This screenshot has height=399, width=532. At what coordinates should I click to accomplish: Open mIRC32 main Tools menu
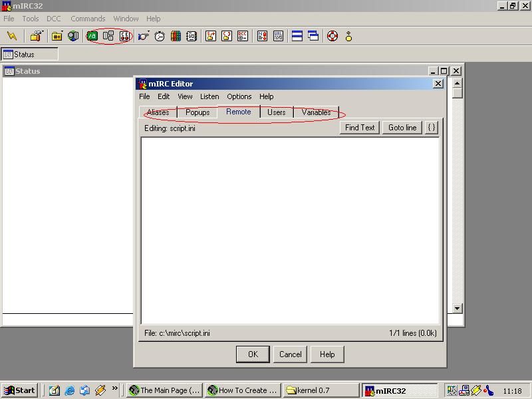(x=31, y=19)
